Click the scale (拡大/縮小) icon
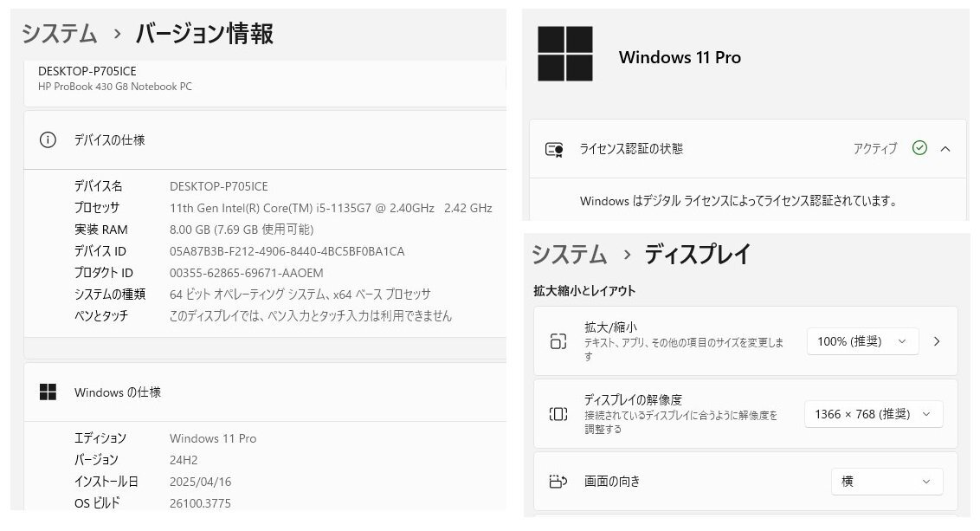Screen dimensions: 980x531 click(x=558, y=341)
